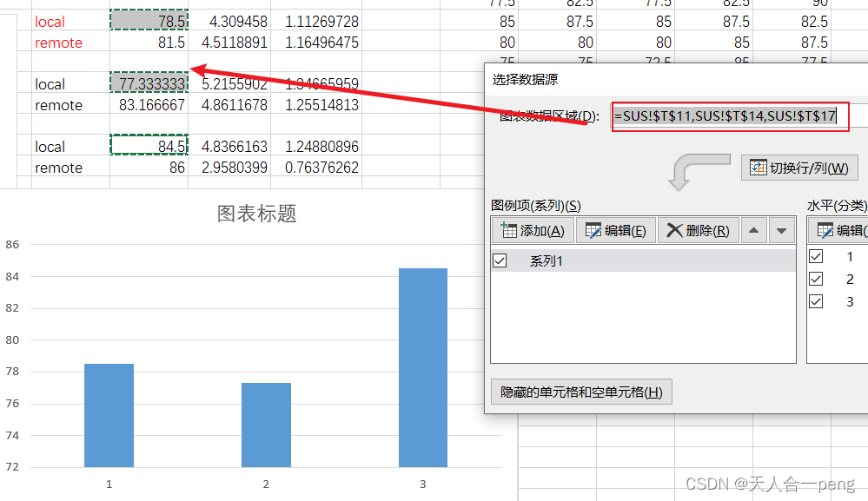The image size is (868, 501).
Task: Select cell containing 1.25514813
Action: [x=316, y=105]
